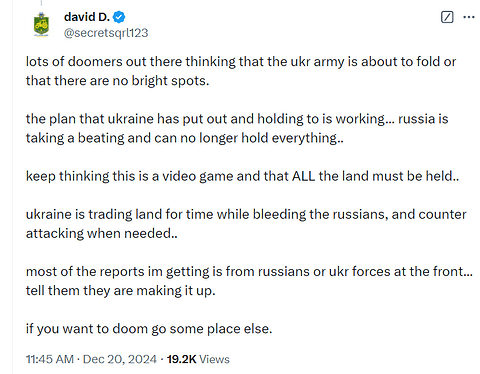Click the Dec 20, 2024 date
Viewport: 480px width, 374px height.
tap(120, 359)
